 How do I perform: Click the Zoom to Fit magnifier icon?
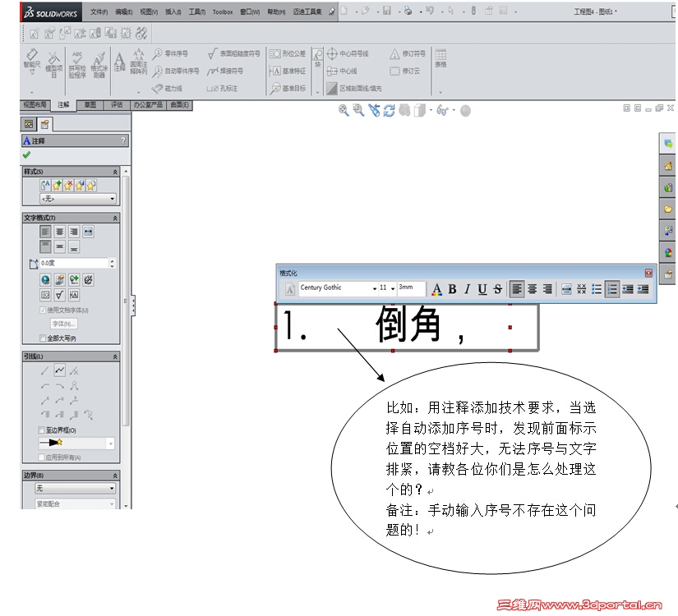pos(344,110)
